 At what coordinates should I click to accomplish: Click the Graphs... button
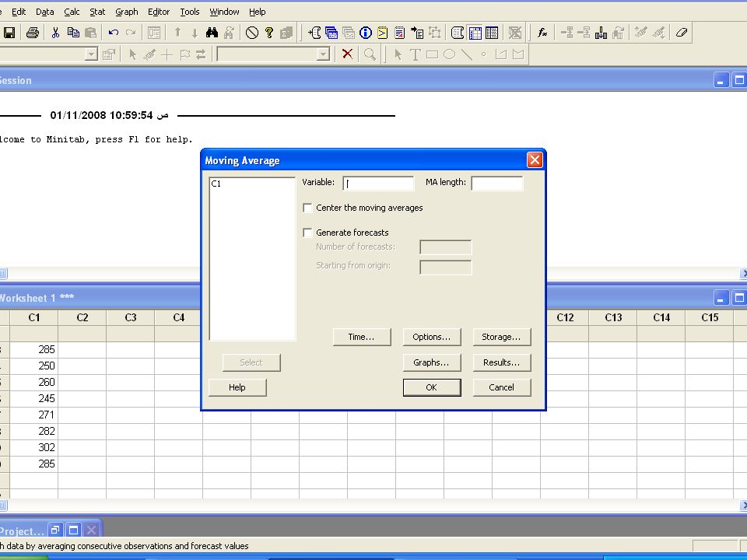432,363
